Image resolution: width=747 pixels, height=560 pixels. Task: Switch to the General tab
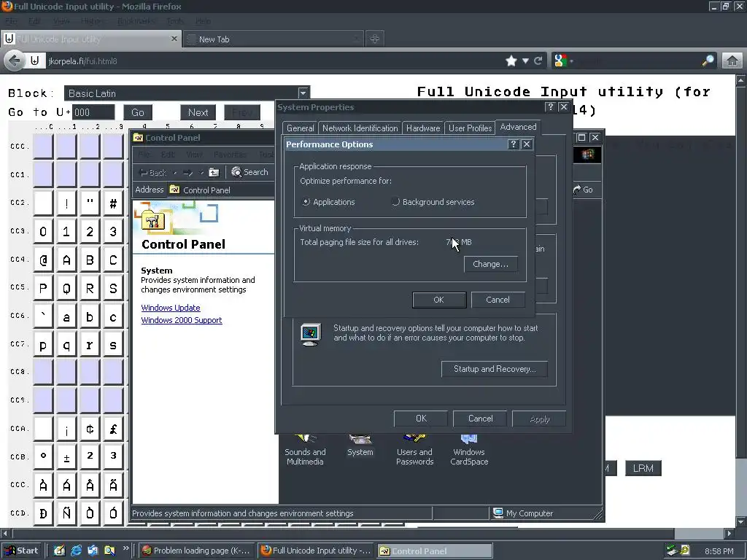[x=300, y=128]
